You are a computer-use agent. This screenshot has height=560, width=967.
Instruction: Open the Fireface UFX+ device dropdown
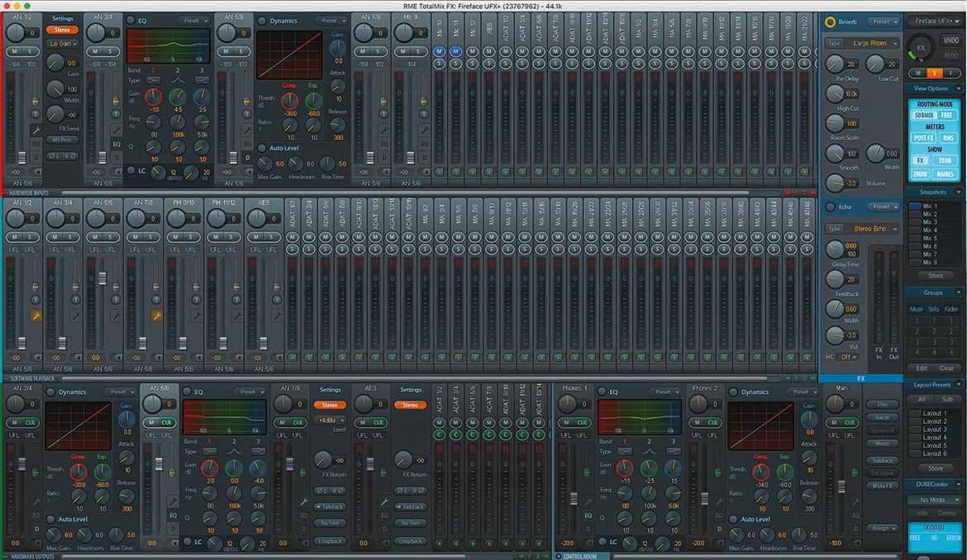coord(936,21)
